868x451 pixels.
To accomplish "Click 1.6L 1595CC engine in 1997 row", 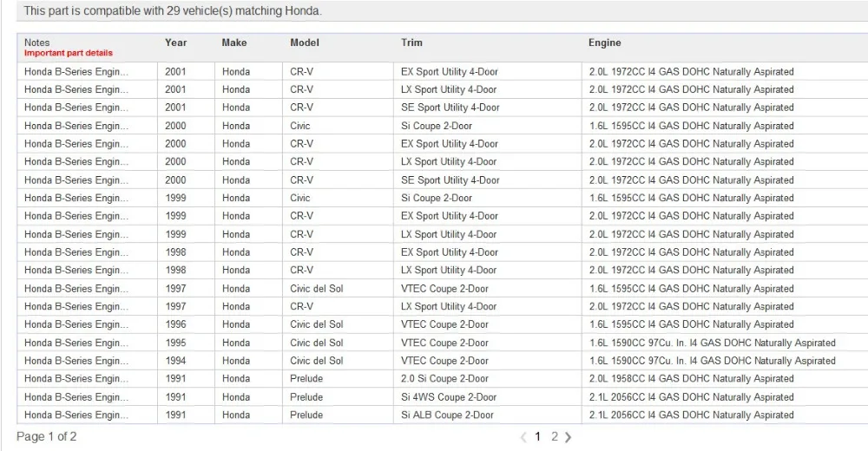I will [x=691, y=288].
